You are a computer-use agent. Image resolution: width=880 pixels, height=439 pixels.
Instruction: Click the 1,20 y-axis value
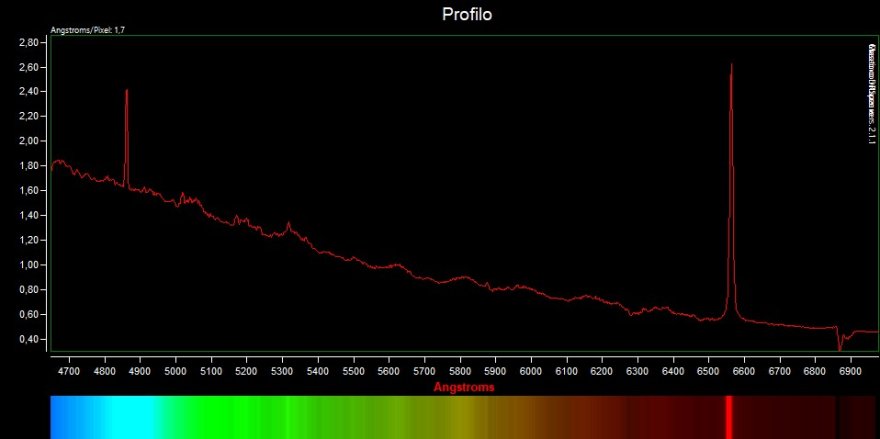[28, 240]
